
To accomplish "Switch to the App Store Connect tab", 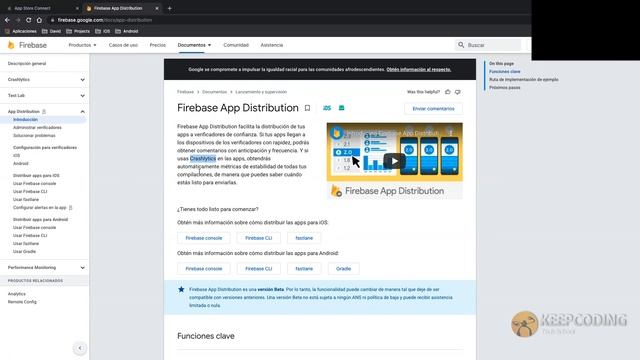I will [42, 8].
